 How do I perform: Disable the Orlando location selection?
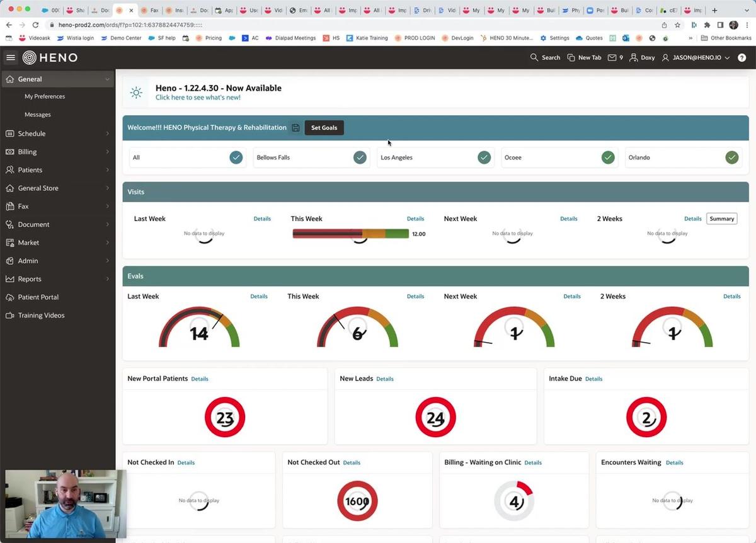point(731,157)
